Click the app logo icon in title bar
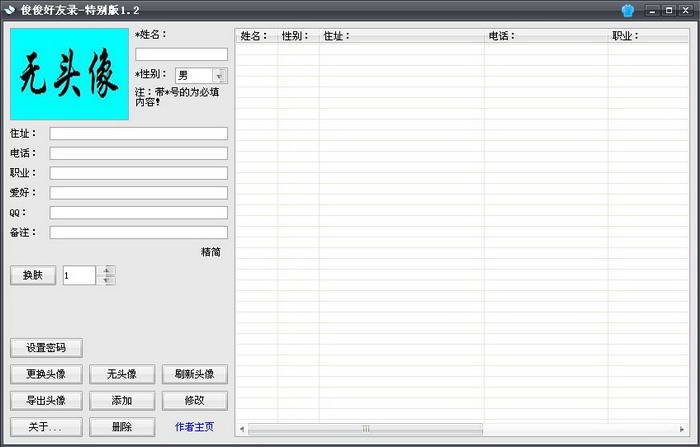Screen dimensions: 700x447 point(9,10)
